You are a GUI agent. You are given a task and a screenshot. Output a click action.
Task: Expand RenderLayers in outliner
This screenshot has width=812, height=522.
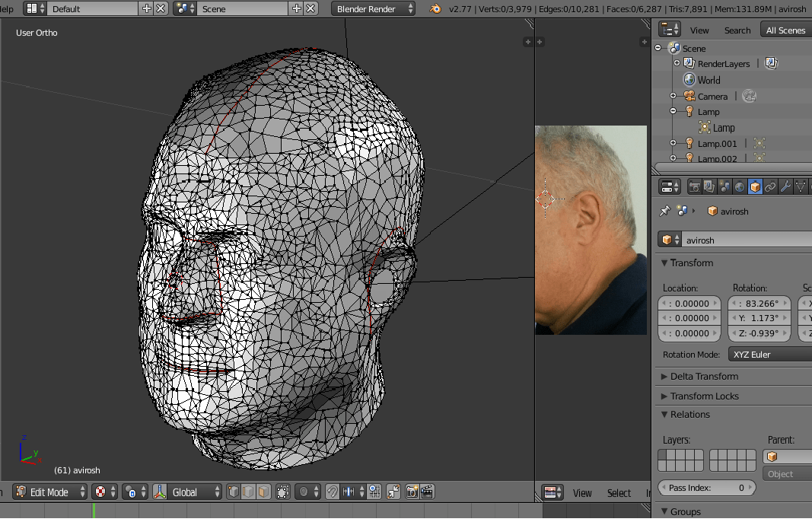(x=677, y=62)
